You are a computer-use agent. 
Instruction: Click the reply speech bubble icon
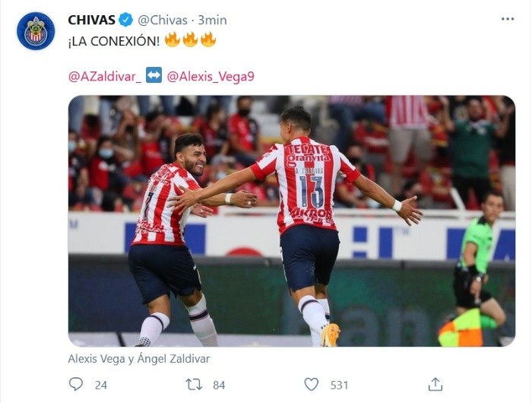(x=76, y=384)
